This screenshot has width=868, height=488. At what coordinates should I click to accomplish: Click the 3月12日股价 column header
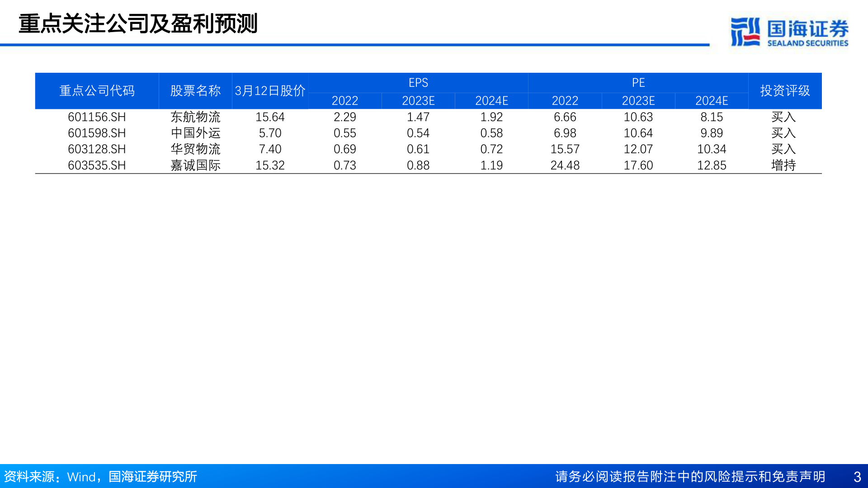[x=270, y=91]
